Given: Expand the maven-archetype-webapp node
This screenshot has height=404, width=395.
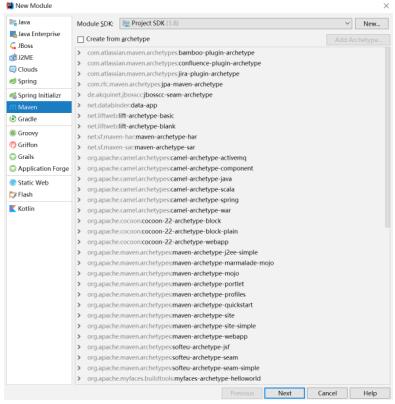Looking at the screenshot, I should 79,337.
